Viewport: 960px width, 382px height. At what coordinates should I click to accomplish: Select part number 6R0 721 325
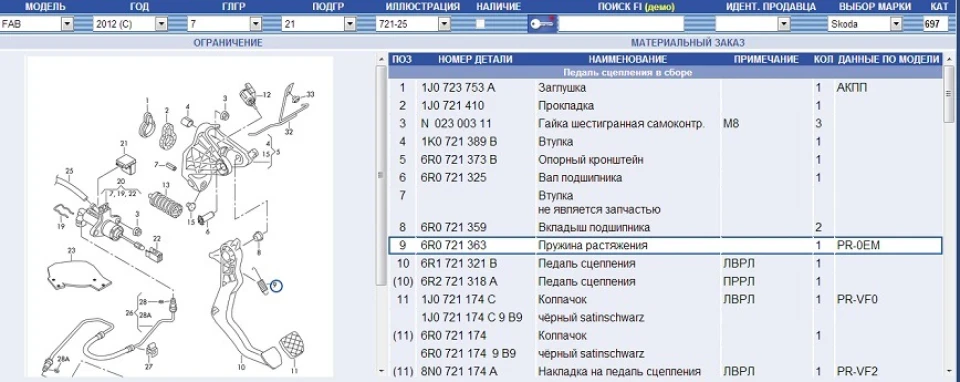coord(453,178)
